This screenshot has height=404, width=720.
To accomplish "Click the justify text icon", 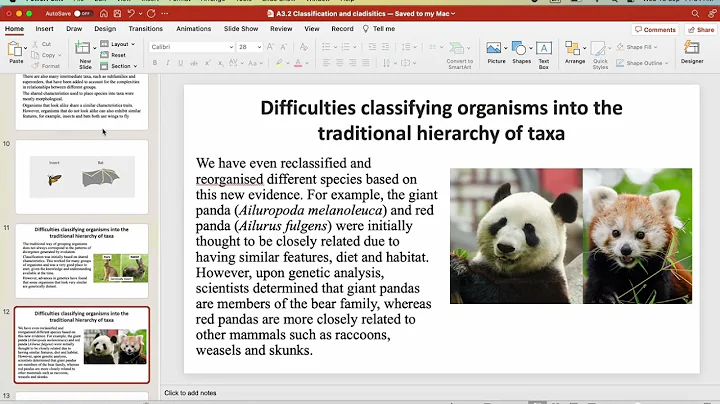I will pyautogui.click(x=366, y=63).
